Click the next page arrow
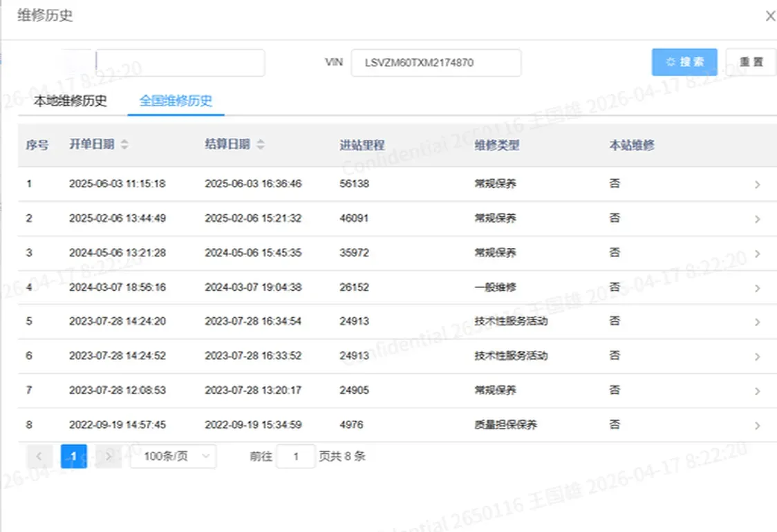Viewport: 777px width, 532px height. (x=108, y=456)
